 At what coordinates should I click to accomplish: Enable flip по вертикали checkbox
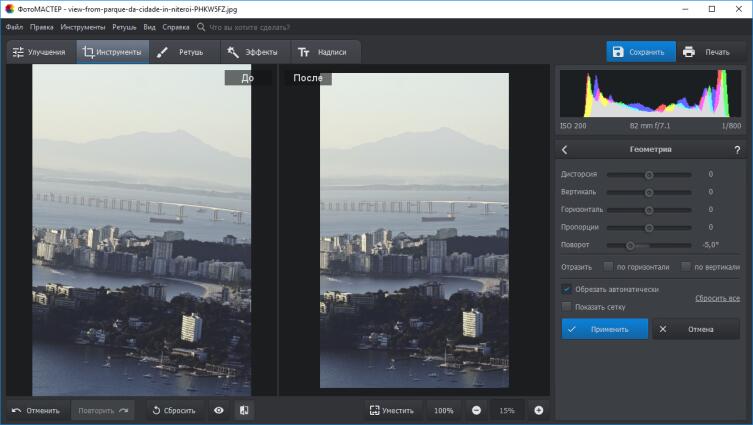686,267
